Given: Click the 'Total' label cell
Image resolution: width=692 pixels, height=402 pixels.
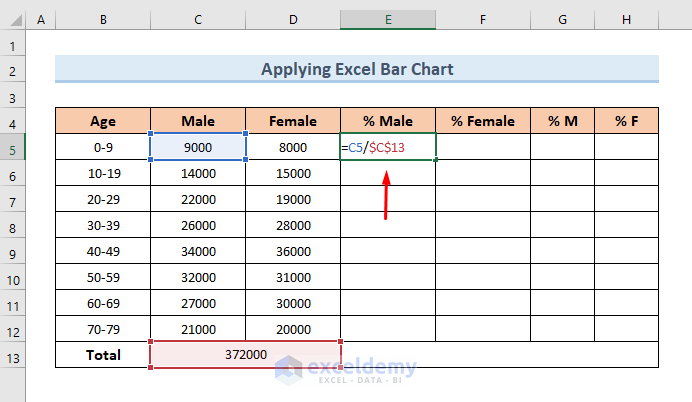Looking at the screenshot, I should pyautogui.click(x=103, y=355).
